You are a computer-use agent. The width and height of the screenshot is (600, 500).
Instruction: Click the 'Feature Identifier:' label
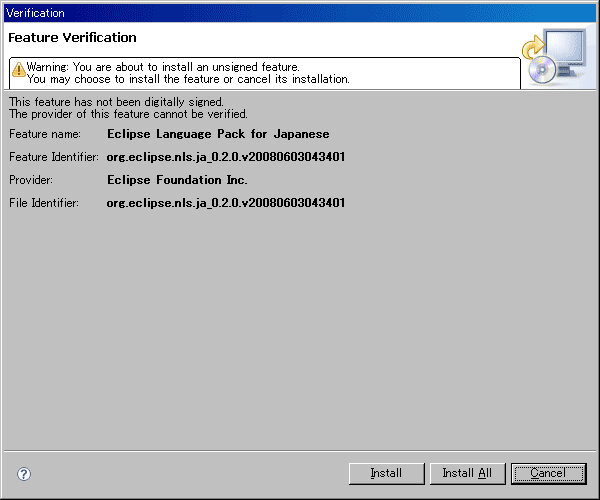[54, 157]
